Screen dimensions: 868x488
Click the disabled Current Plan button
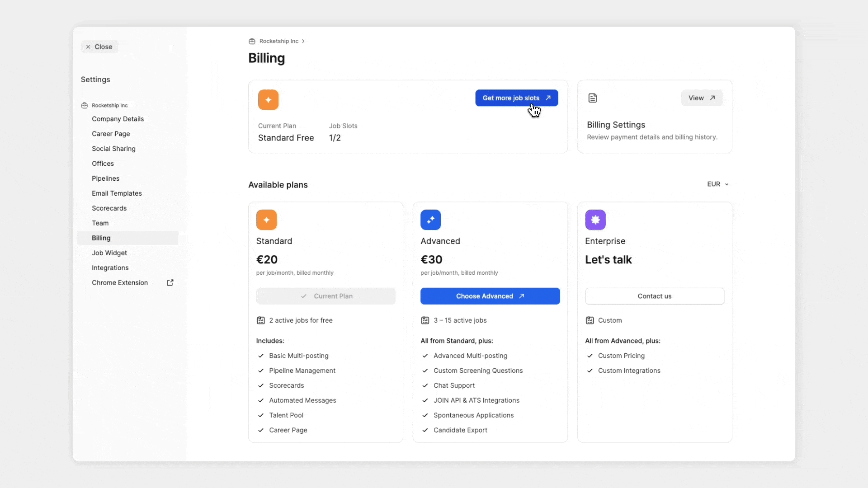tap(325, 296)
